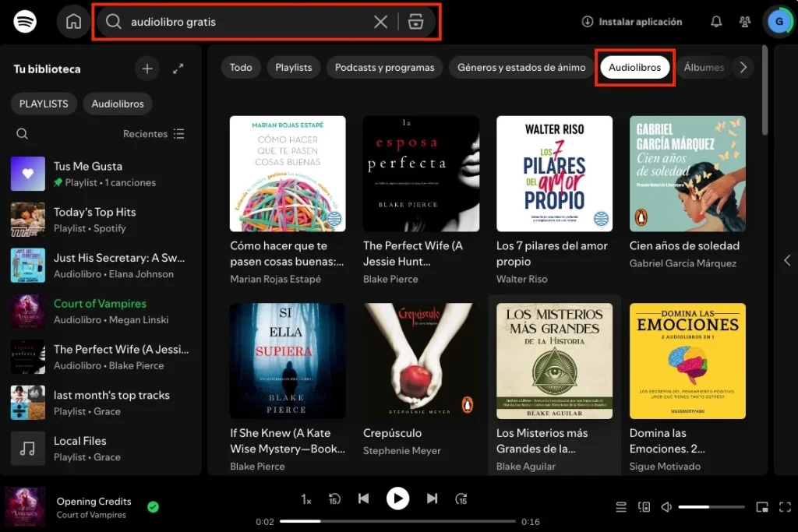Image resolution: width=798 pixels, height=532 pixels.
Task: Change playback speed 1x
Action: pos(305,499)
